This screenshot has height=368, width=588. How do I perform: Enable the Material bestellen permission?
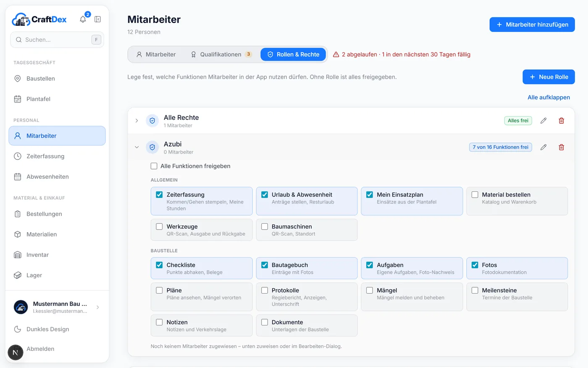pyautogui.click(x=475, y=195)
